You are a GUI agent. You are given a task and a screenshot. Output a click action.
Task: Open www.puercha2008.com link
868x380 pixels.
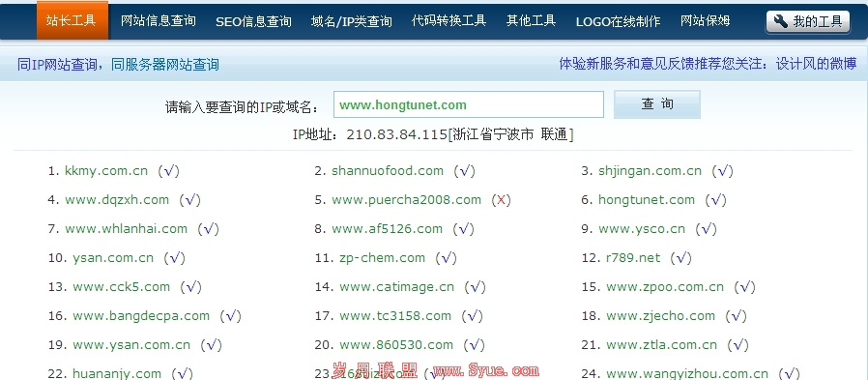point(406,200)
